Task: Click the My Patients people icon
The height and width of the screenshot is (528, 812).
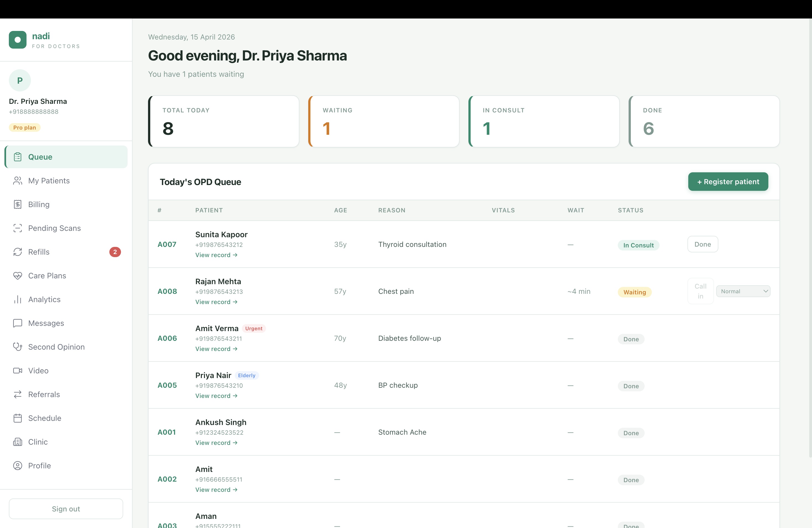Action: [18, 181]
